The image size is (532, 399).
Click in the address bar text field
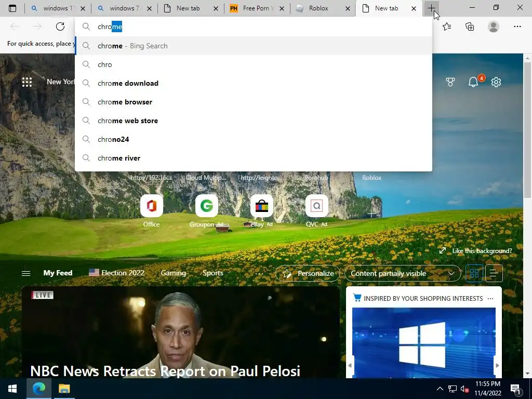pos(254,26)
